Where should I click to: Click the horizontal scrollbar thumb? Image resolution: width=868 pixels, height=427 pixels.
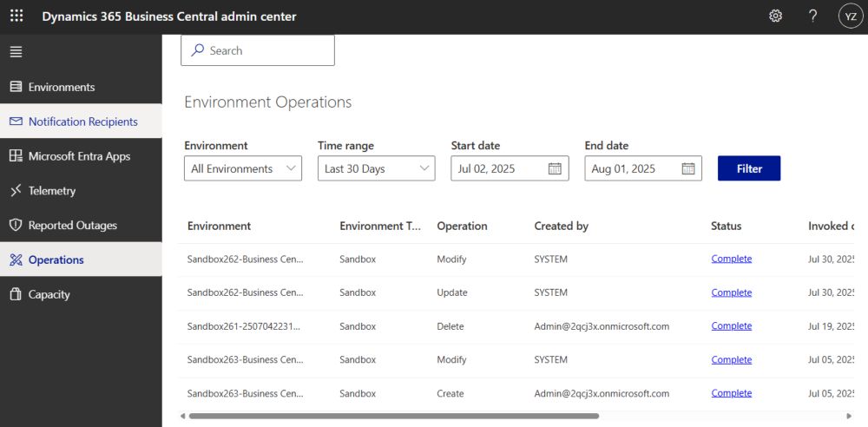click(394, 416)
